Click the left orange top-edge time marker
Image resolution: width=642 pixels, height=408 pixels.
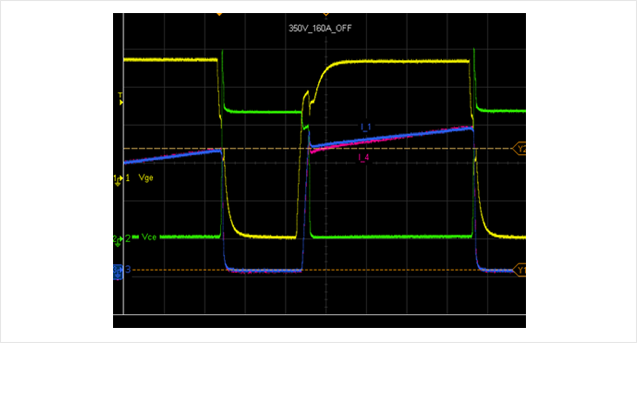click(219, 14)
